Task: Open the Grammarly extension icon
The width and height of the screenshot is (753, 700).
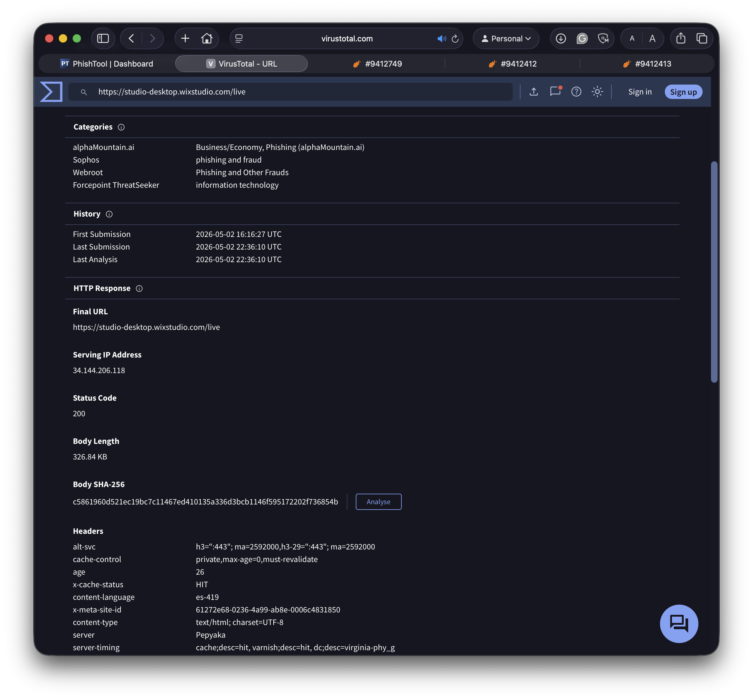Action: click(582, 38)
